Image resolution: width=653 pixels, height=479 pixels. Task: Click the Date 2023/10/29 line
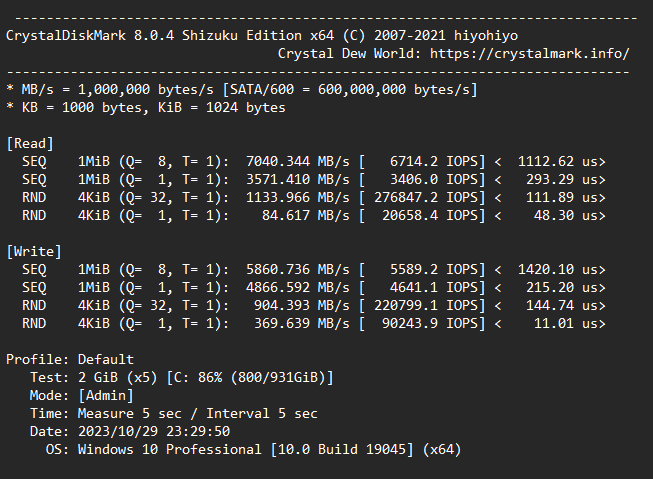[130, 431]
